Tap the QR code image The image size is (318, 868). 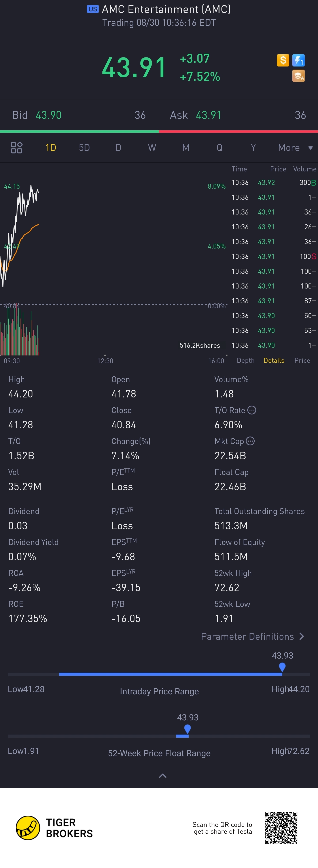(x=281, y=828)
